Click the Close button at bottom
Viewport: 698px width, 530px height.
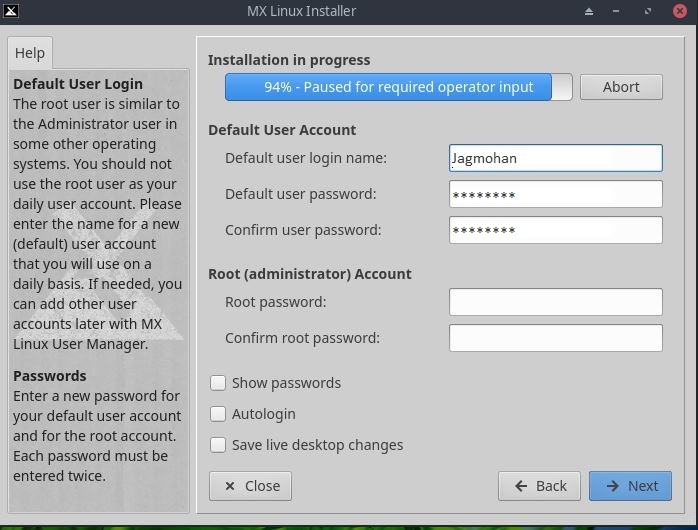tap(251, 486)
